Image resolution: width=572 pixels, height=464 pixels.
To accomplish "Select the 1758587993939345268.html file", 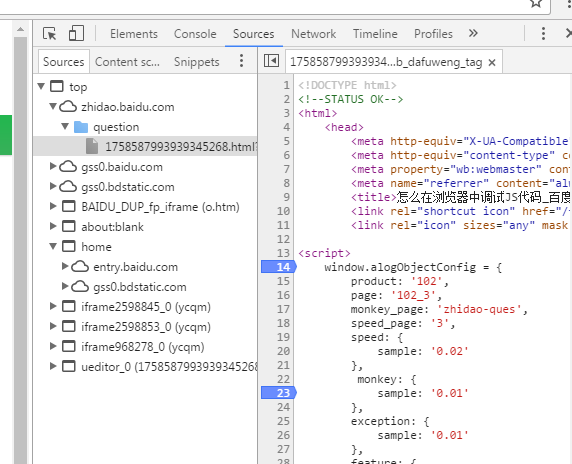I will click(x=145, y=146).
